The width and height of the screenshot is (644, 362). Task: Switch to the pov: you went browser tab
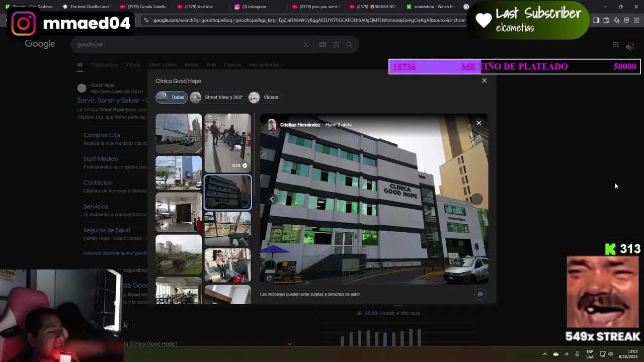point(316,7)
